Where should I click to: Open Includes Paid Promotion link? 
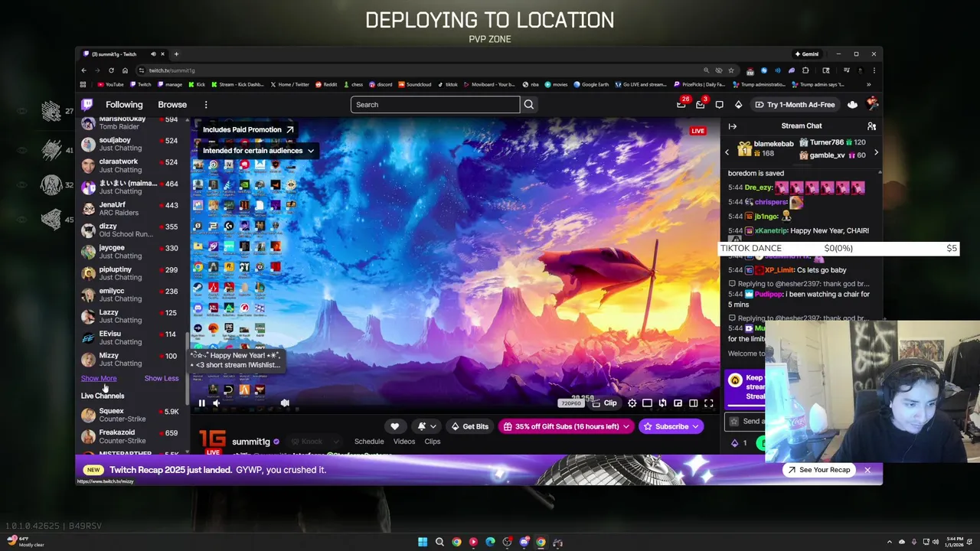point(248,130)
